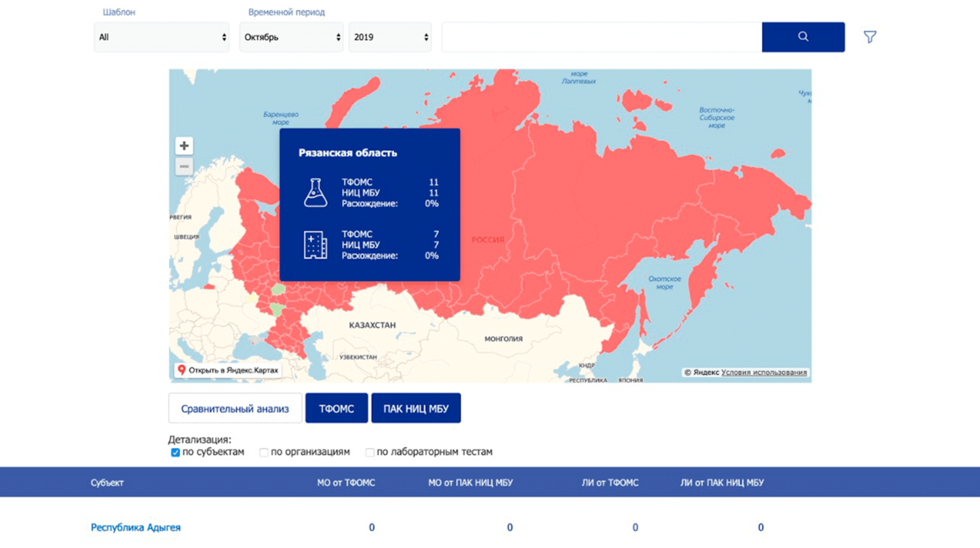
Task: Open the year dropdown showing 2019
Action: coord(390,37)
